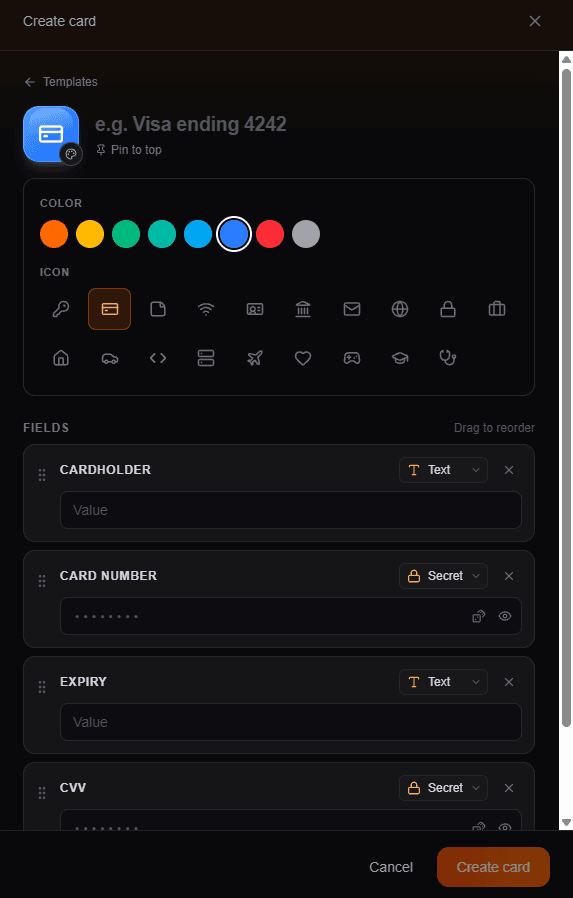Select the red color swatch
The width and height of the screenshot is (573, 898).
point(270,234)
